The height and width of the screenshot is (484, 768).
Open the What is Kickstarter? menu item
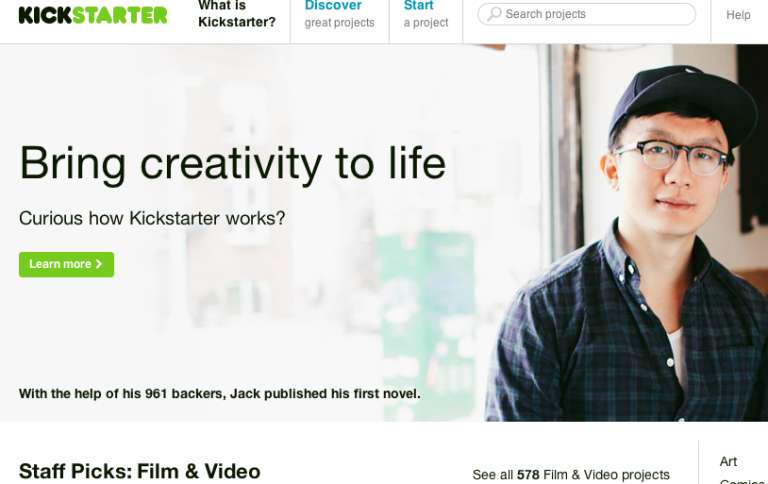237,14
